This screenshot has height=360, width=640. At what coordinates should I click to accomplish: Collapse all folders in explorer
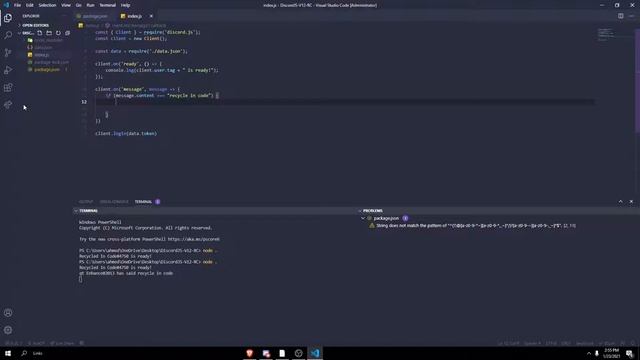click(x=67, y=33)
